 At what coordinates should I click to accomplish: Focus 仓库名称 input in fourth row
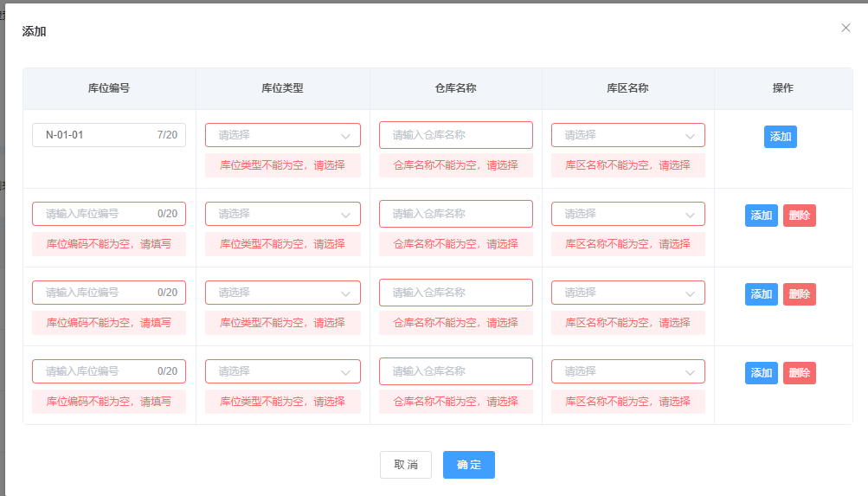455,371
